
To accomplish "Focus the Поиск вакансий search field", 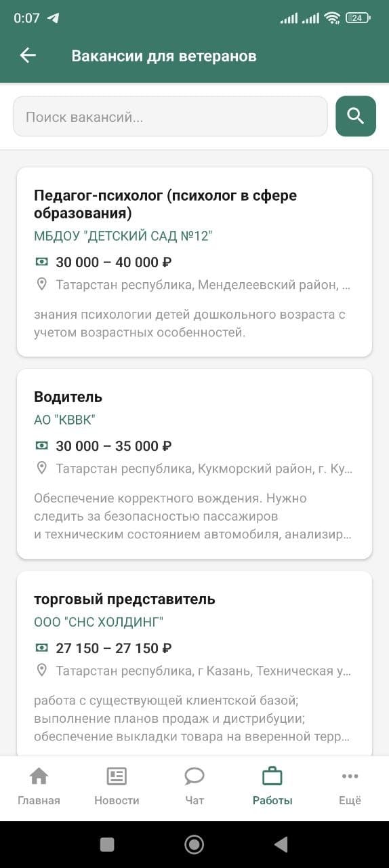I will coord(170,117).
